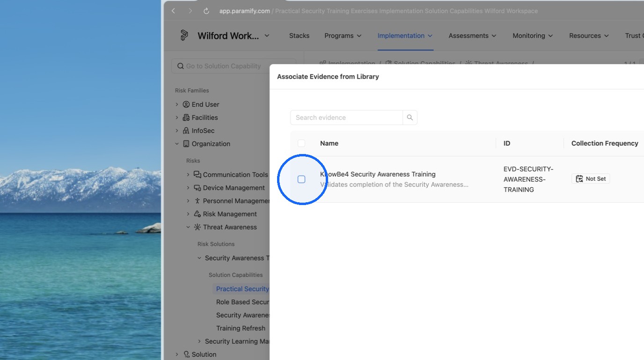The image size is (644, 360).
Task: Click the Threat Awareness sun icon
Action: point(198,227)
